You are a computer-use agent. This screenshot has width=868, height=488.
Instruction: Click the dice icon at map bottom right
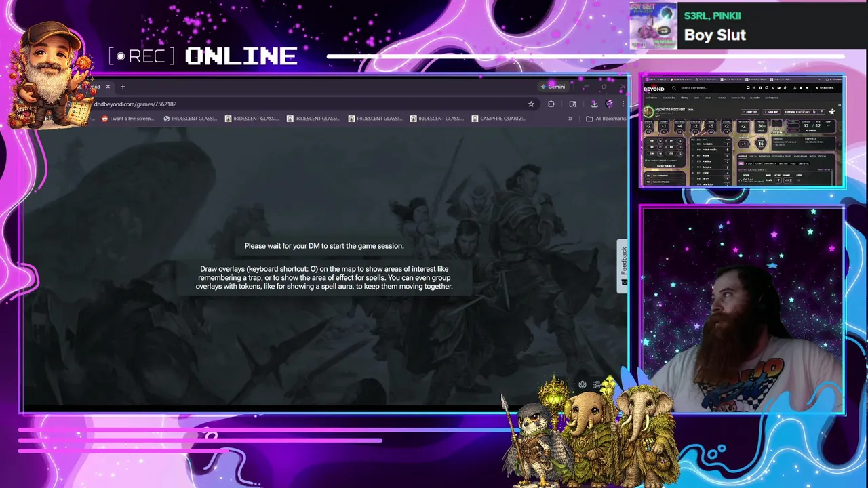pyautogui.click(x=583, y=385)
